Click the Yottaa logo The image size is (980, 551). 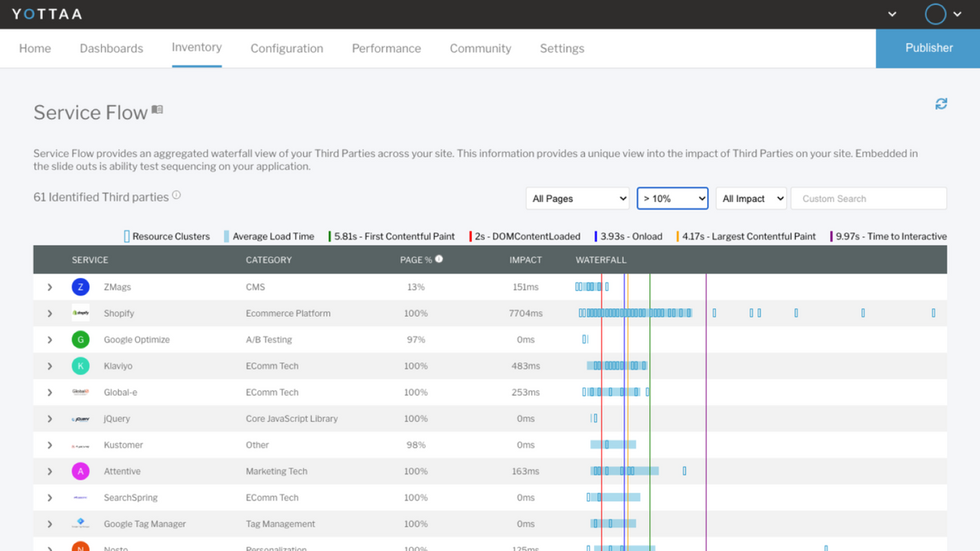pyautogui.click(x=47, y=14)
